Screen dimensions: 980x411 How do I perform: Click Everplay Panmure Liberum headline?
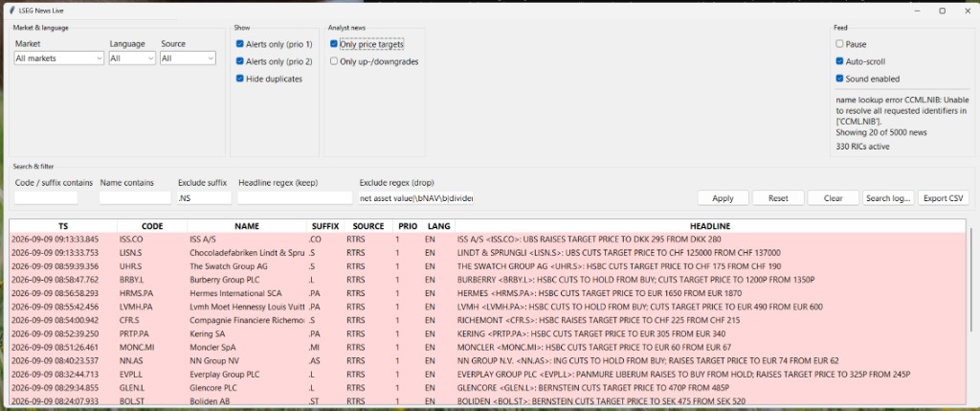pos(683,374)
